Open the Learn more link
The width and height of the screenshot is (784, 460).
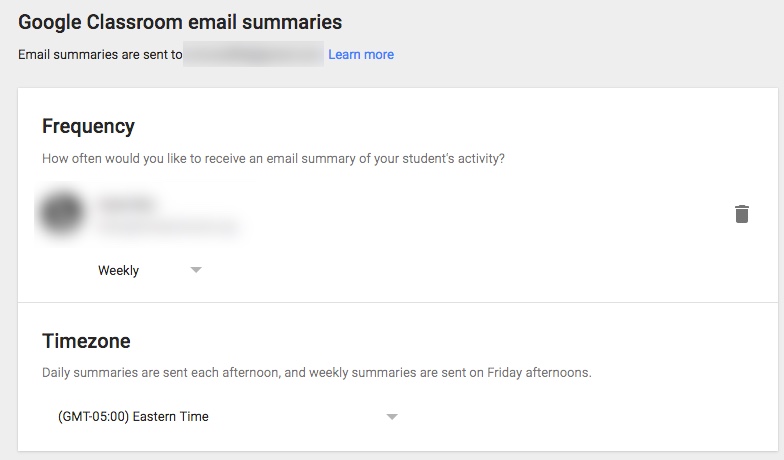[x=361, y=54]
